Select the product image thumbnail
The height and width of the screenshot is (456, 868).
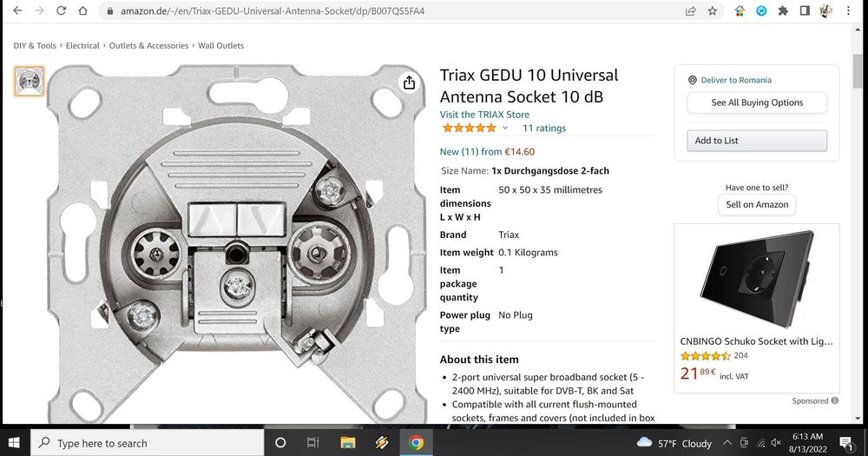[x=30, y=82]
